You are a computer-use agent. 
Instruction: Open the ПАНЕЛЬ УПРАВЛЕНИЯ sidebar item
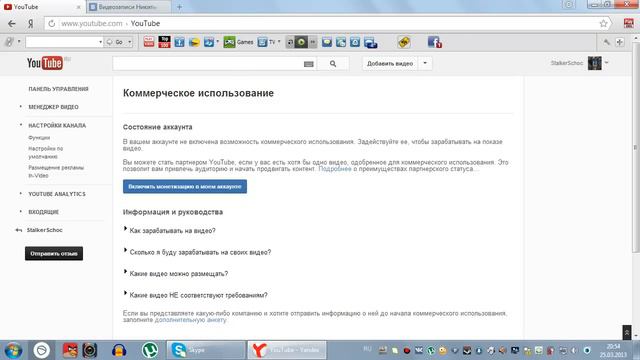pos(58,89)
